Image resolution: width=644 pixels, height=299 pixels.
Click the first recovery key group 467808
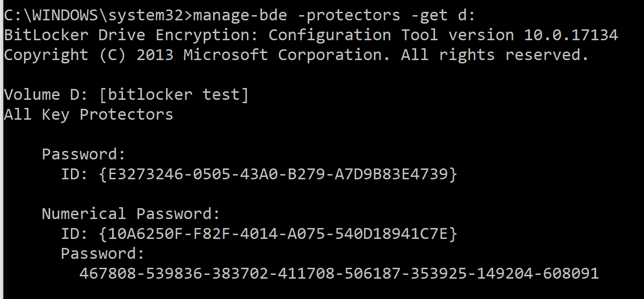(x=107, y=273)
